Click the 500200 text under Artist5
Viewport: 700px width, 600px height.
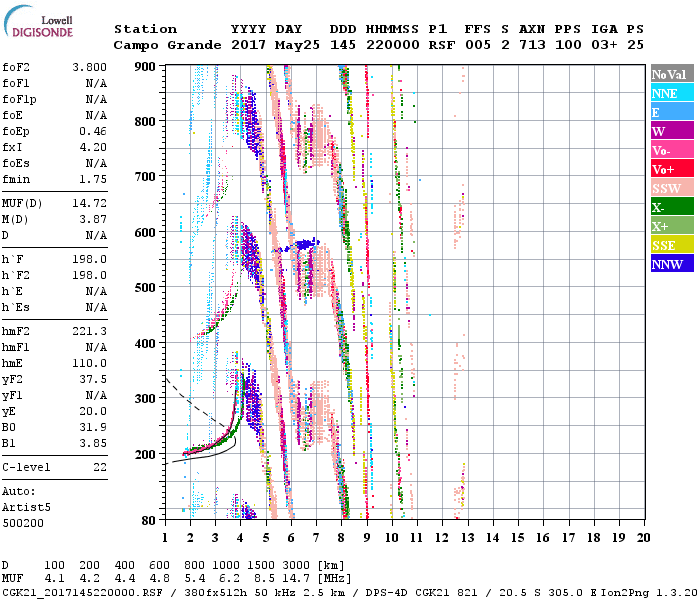click(23, 523)
